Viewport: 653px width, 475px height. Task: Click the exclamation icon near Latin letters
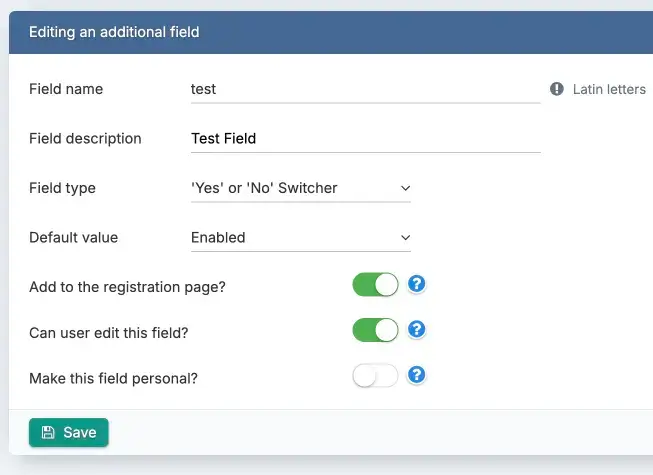click(557, 89)
